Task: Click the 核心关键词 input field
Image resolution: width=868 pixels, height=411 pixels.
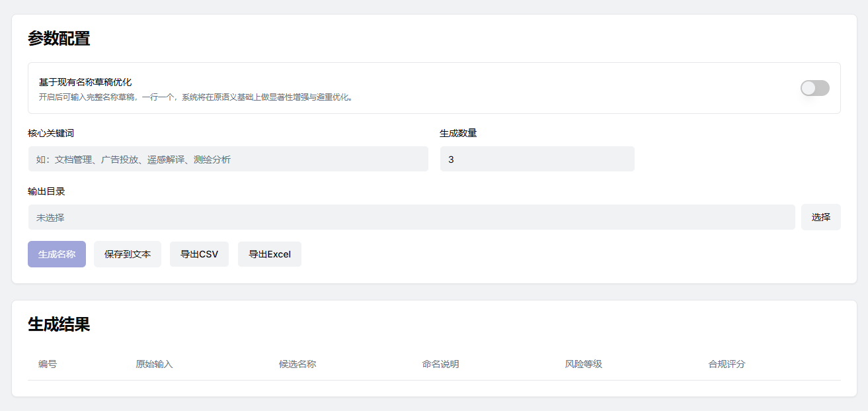Action: tap(228, 159)
